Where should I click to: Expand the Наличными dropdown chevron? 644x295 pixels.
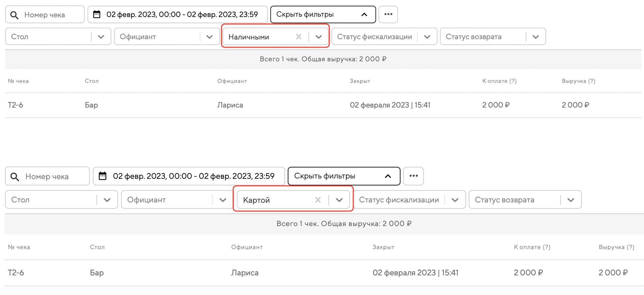(x=318, y=37)
